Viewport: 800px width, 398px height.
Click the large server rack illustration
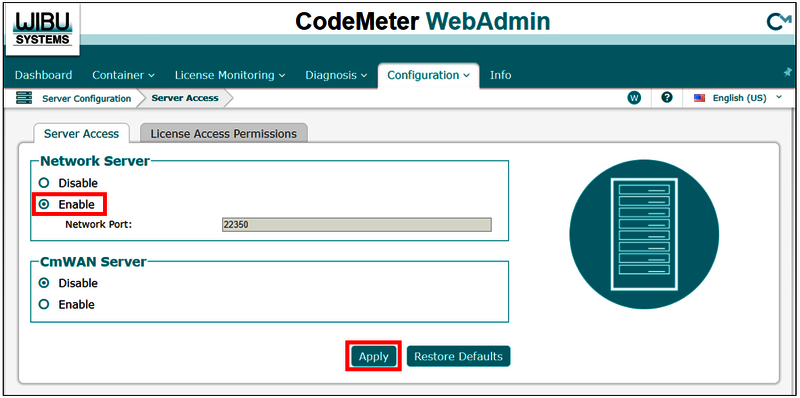[x=644, y=234]
